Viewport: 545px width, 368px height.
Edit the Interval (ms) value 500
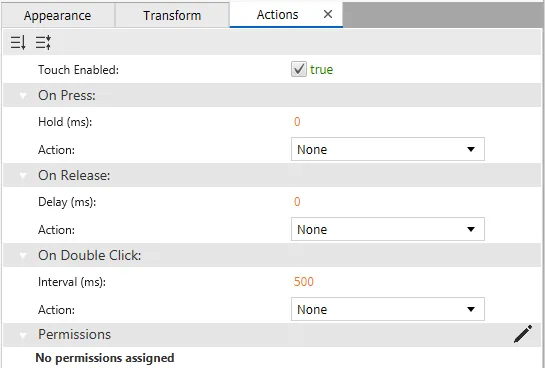[303, 281]
